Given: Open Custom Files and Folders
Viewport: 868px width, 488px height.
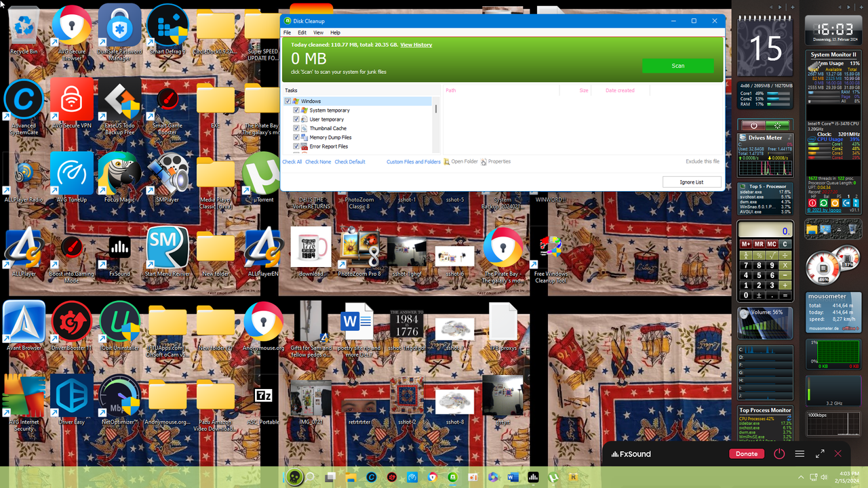Looking at the screenshot, I should pyautogui.click(x=414, y=162).
